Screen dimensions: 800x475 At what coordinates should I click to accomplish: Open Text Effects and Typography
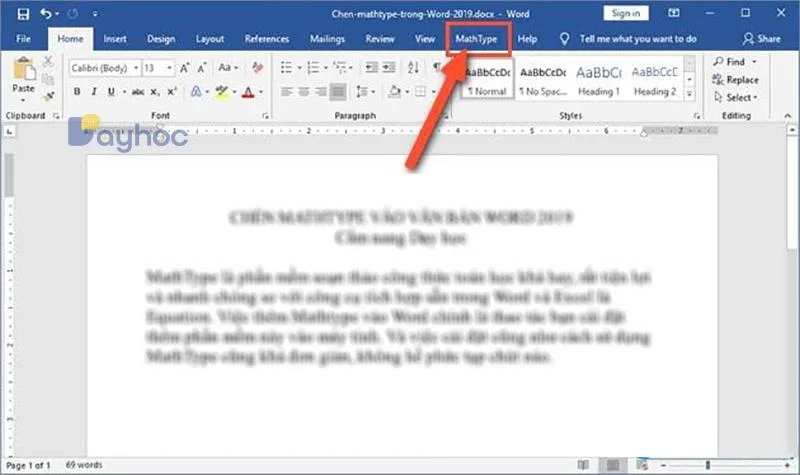(196, 92)
